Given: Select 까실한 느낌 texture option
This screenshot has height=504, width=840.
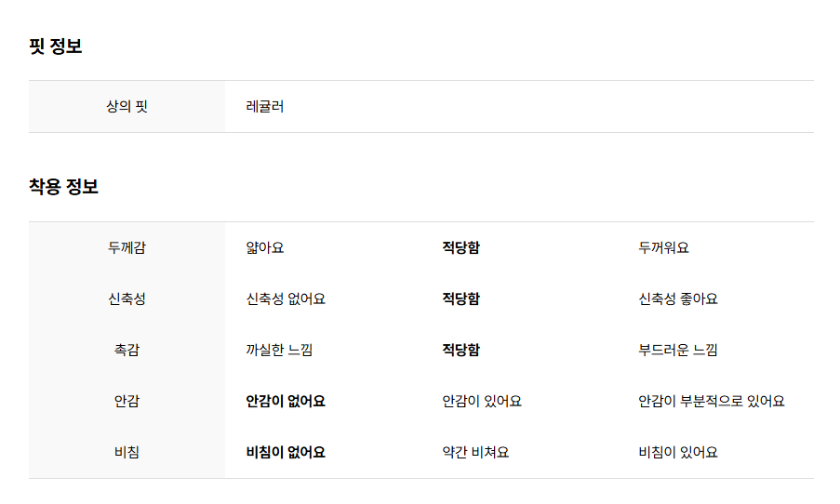Looking at the screenshot, I should tap(279, 350).
